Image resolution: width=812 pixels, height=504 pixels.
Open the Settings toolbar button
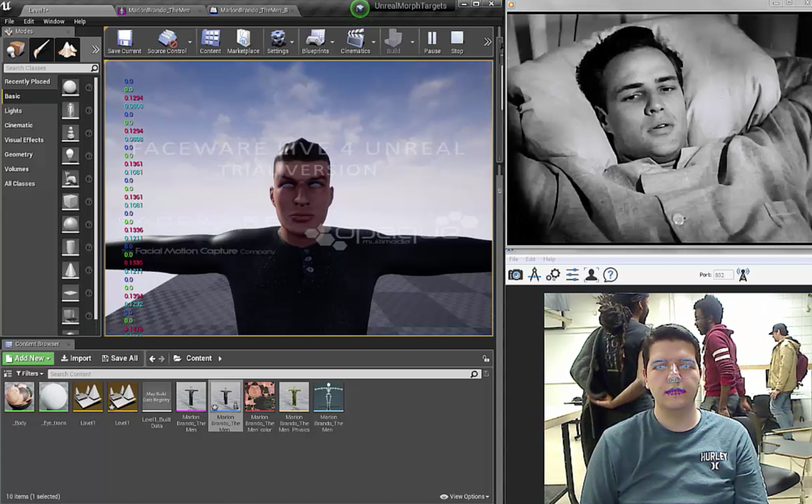(x=278, y=42)
